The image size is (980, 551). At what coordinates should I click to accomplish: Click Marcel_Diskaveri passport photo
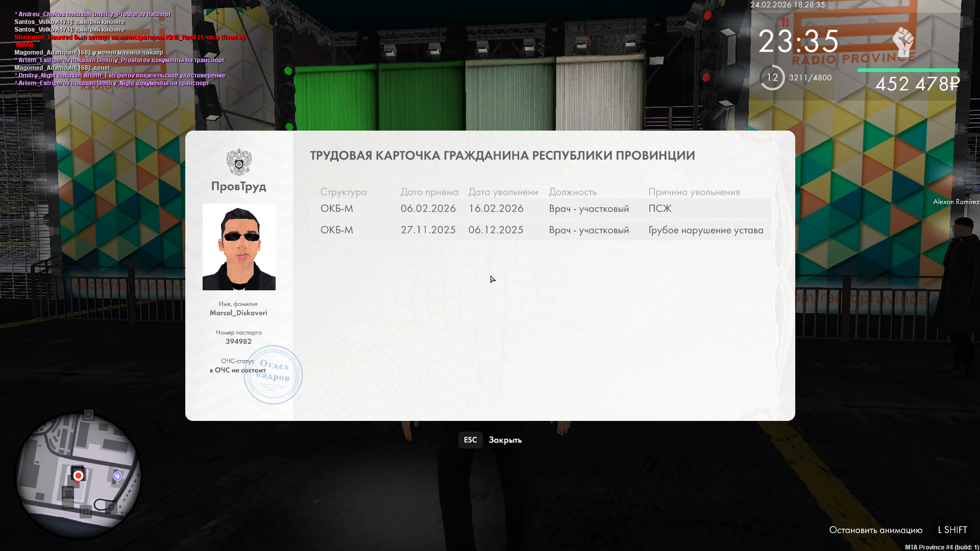tap(239, 247)
